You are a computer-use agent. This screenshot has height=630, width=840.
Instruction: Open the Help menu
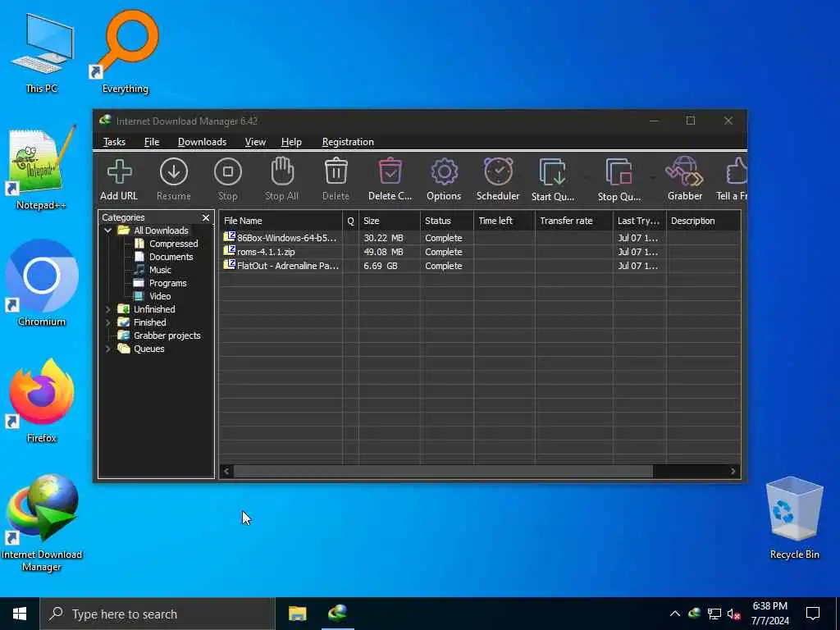coord(291,142)
